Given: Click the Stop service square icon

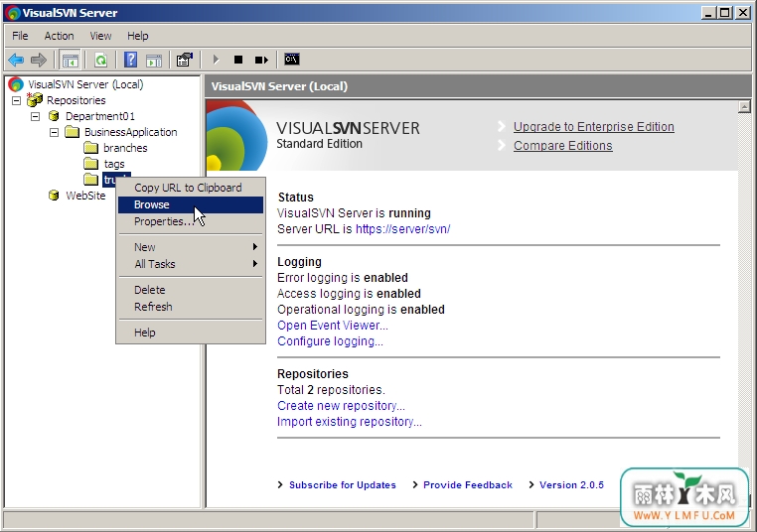Looking at the screenshot, I should (238, 60).
